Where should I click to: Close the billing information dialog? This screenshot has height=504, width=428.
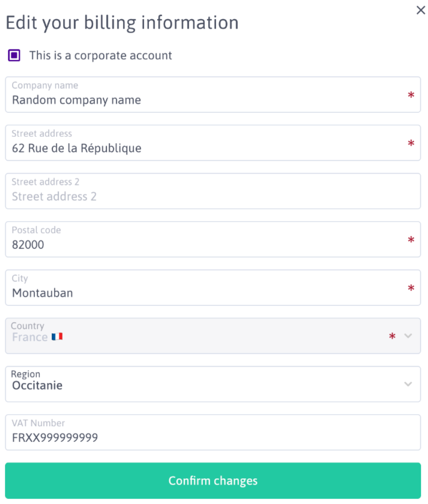(x=420, y=10)
